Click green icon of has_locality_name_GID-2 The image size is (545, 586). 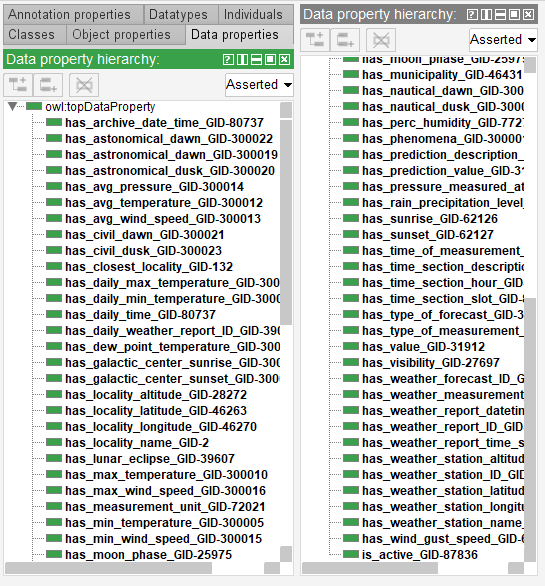[54, 442]
